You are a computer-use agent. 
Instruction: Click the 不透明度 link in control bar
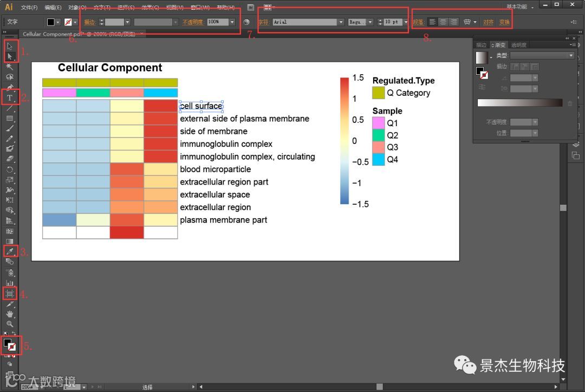point(192,22)
